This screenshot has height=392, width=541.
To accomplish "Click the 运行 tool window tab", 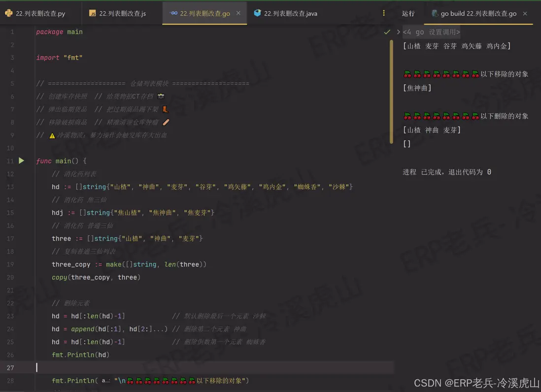I will [x=408, y=13].
